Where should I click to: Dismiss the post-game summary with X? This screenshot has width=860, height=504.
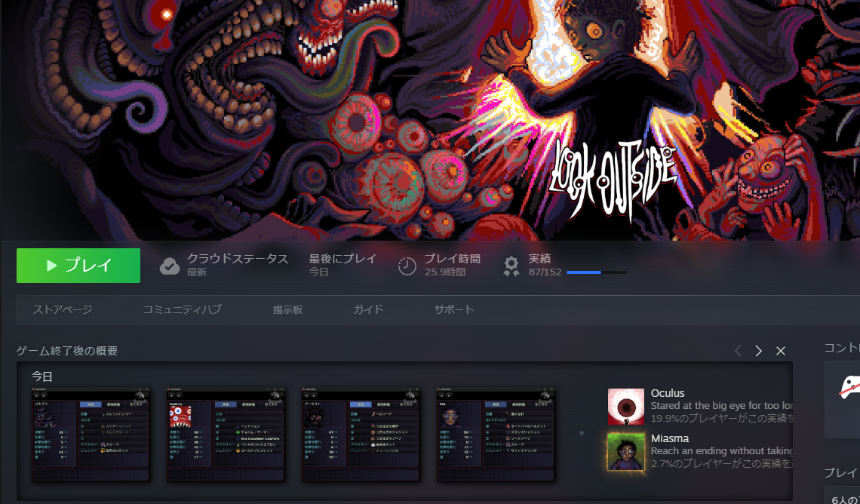(x=781, y=351)
